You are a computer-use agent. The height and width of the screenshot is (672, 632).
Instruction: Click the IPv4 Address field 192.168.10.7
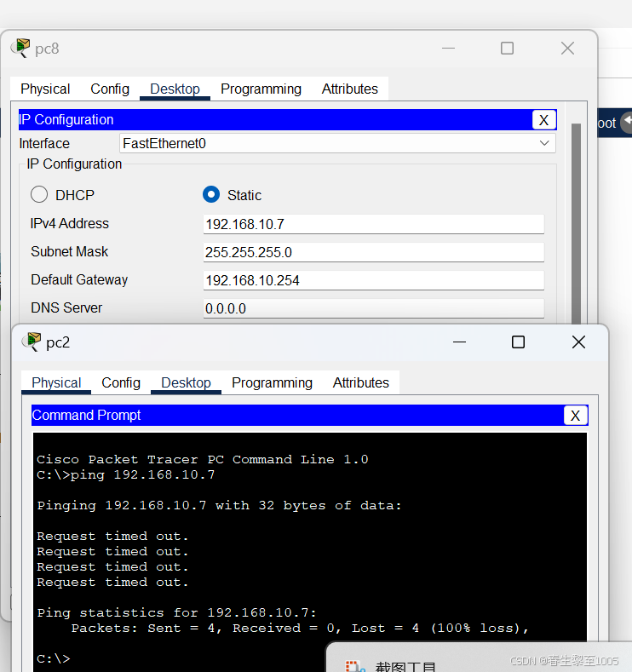pos(374,224)
